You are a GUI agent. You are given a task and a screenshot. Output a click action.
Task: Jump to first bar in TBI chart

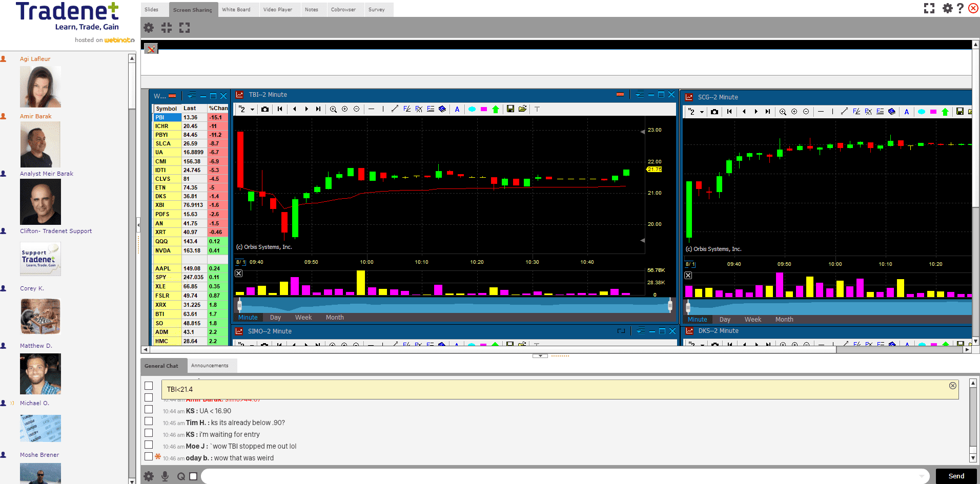click(279, 109)
